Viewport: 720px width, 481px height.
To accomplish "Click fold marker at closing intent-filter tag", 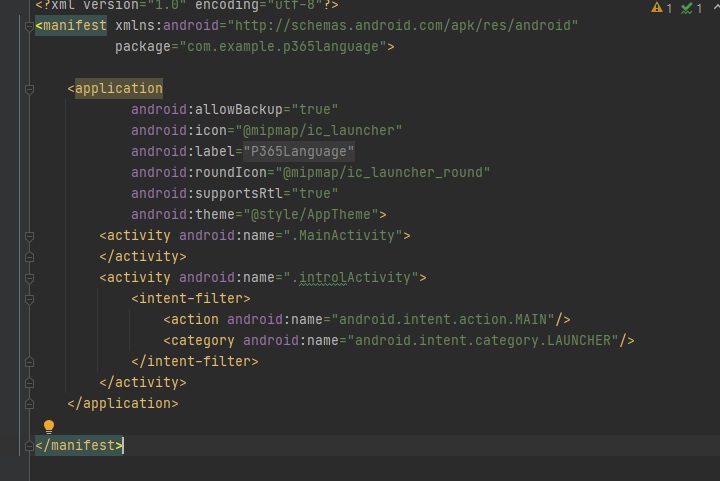I will (x=29, y=362).
